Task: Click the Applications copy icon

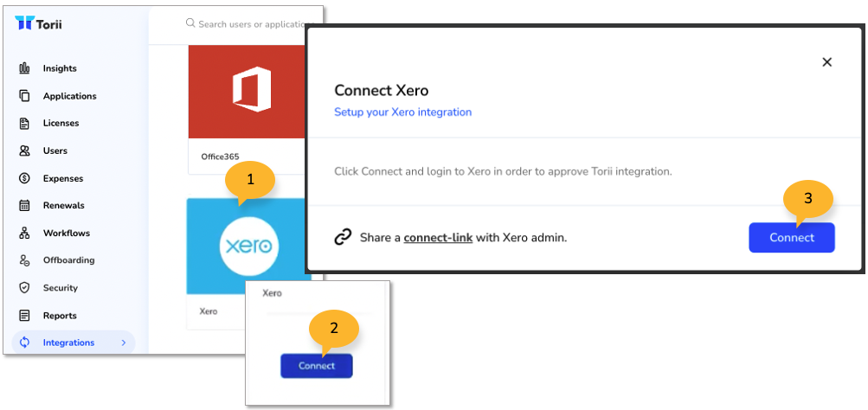Action: pos(24,96)
